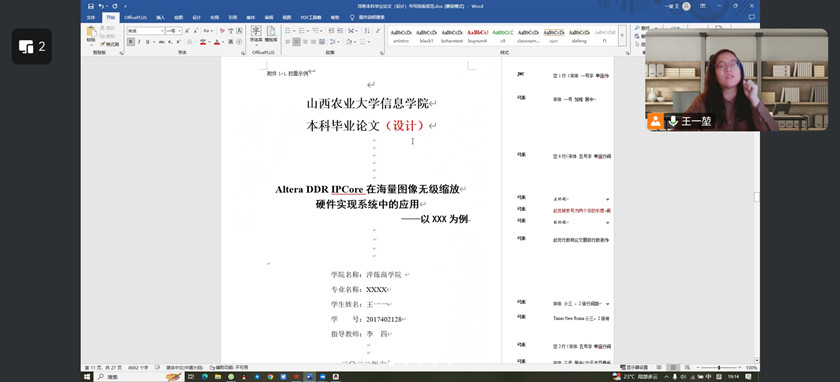Image resolution: width=840 pixels, height=382 pixels.
Task: Decrease paragraph indent
Action: pos(331,31)
